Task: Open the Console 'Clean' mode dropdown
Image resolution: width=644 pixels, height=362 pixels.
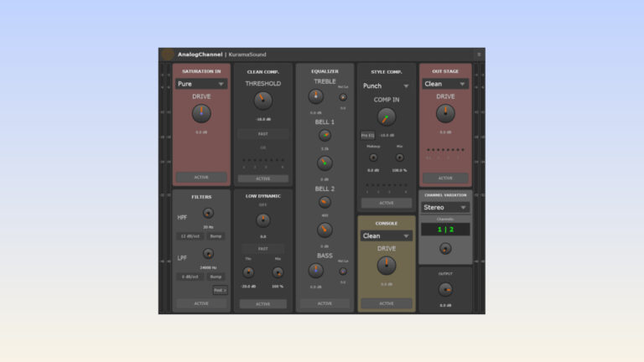Action: (386, 236)
